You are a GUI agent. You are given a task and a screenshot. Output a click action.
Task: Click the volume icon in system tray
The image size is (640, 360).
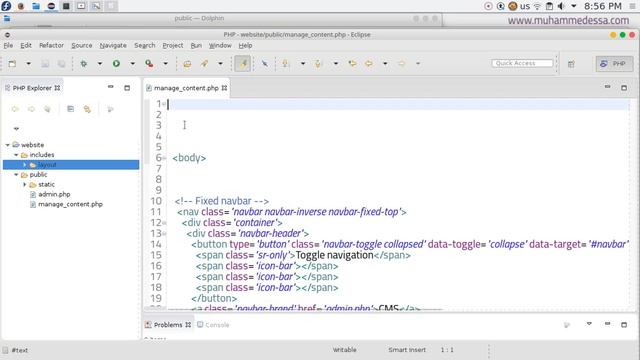pos(562,6)
